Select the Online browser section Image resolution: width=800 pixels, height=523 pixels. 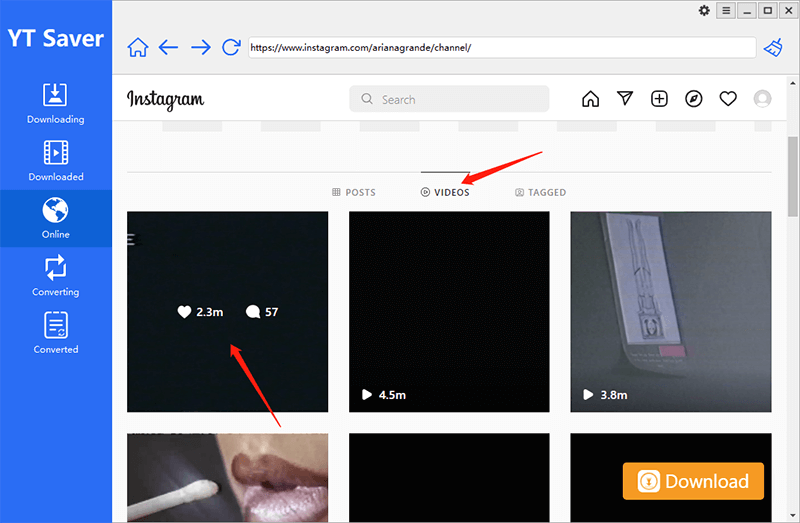(x=56, y=218)
